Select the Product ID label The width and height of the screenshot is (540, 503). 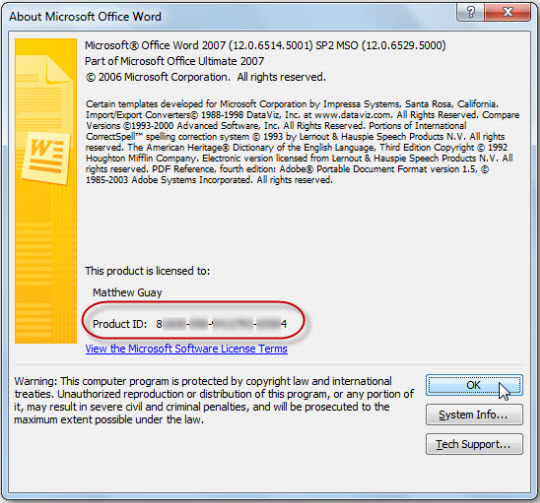pyautogui.click(x=120, y=324)
